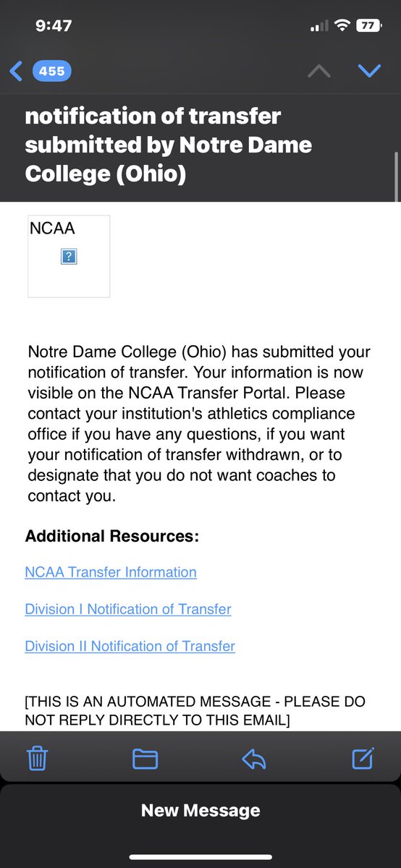Tap the cellular signal bars icon
The image size is (401, 868).
(318, 26)
